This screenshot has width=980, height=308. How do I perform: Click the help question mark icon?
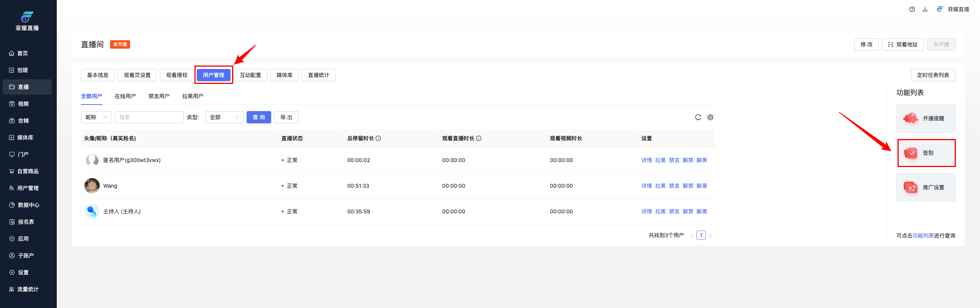[x=912, y=9]
